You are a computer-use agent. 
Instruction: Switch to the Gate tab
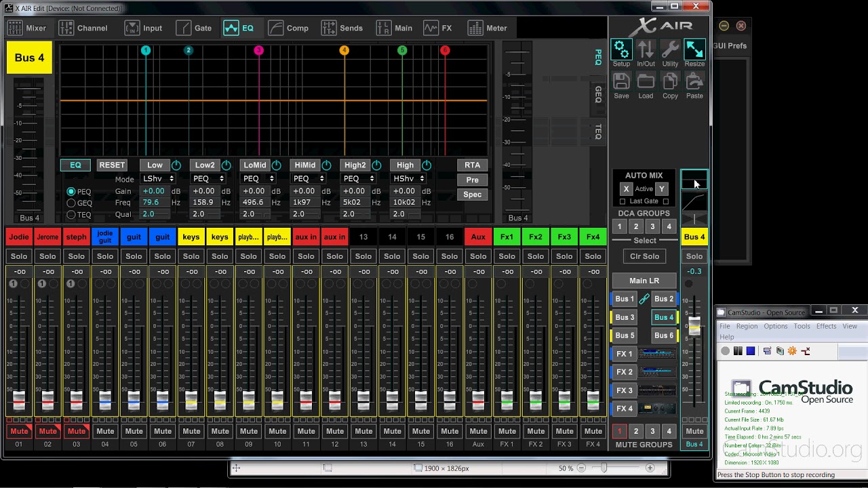[x=195, y=28]
